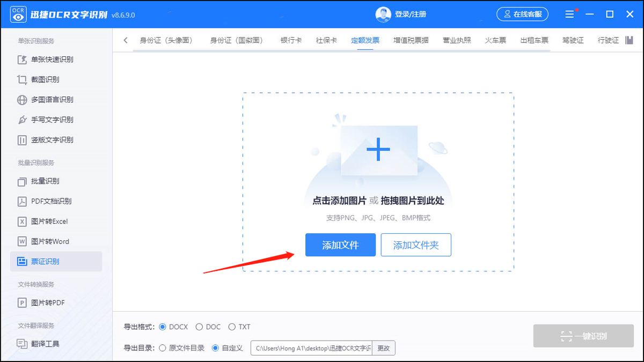Screen dimensions: 644x362
Task: Click the 添加文件夹 button
Action: tap(416, 245)
